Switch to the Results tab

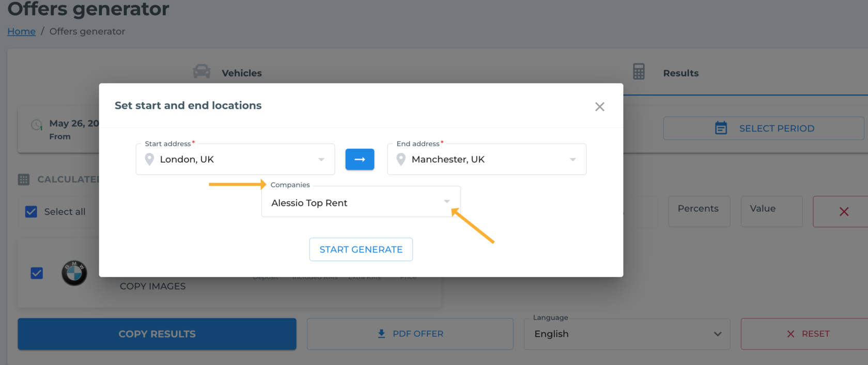click(x=665, y=72)
